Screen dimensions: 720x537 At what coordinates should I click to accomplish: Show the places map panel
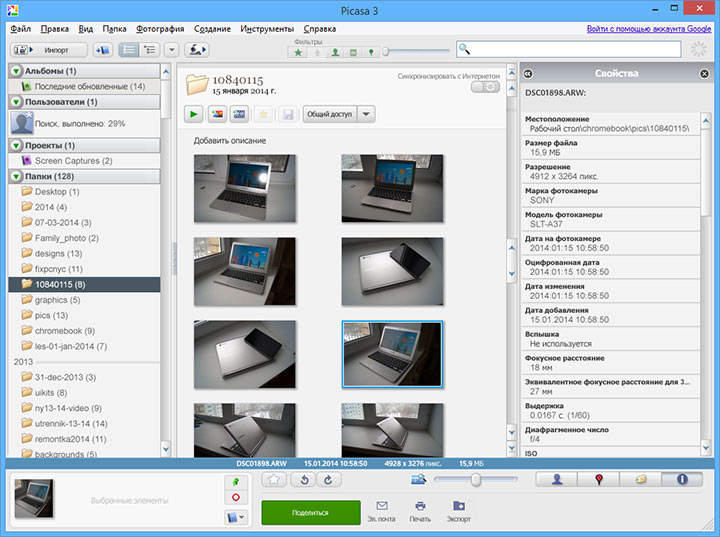point(598,480)
